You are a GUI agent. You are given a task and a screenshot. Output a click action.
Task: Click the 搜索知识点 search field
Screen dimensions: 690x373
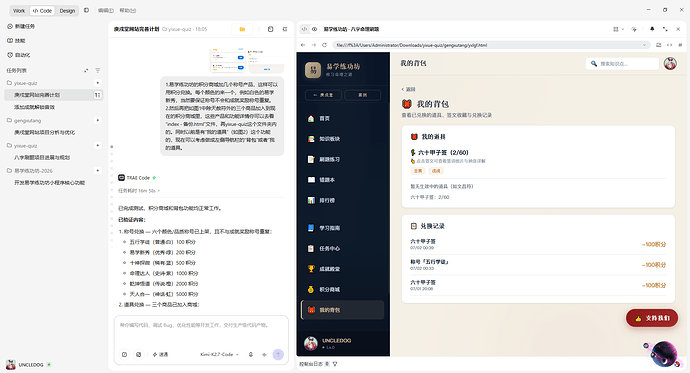pyautogui.click(x=622, y=64)
